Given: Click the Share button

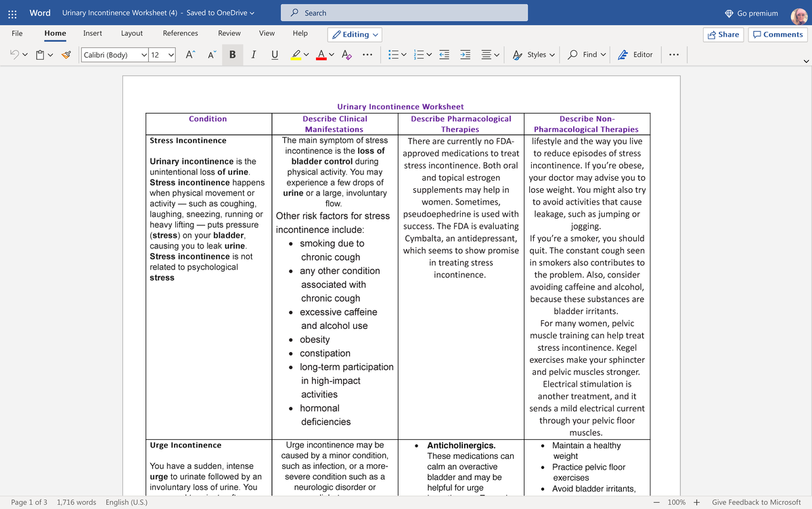Looking at the screenshot, I should pyautogui.click(x=723, y=32).
